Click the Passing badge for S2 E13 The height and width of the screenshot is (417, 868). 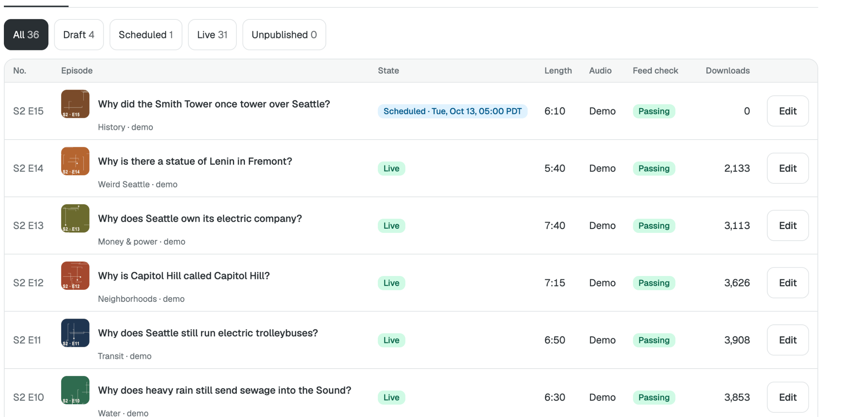tap(654, 226)
